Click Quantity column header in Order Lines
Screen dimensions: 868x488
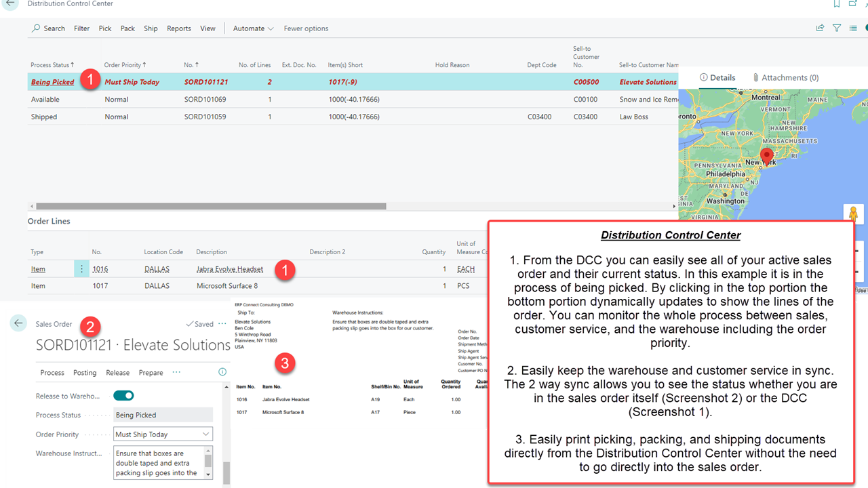tap(434, 252)
